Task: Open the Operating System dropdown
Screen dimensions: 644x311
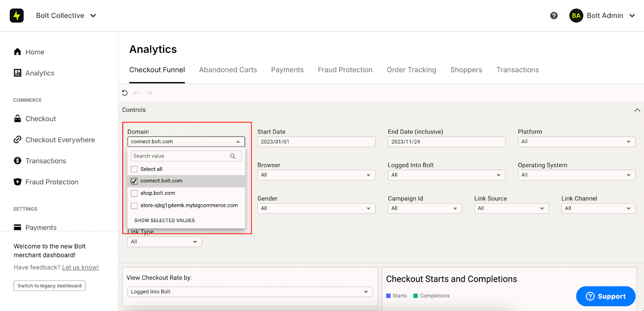Action: (x=576, y=175)
